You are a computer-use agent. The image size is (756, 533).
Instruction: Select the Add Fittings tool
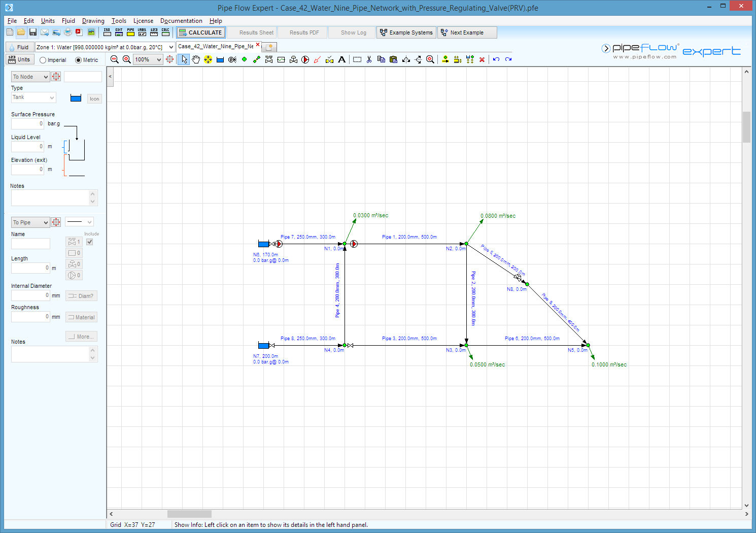pos(269,59)
